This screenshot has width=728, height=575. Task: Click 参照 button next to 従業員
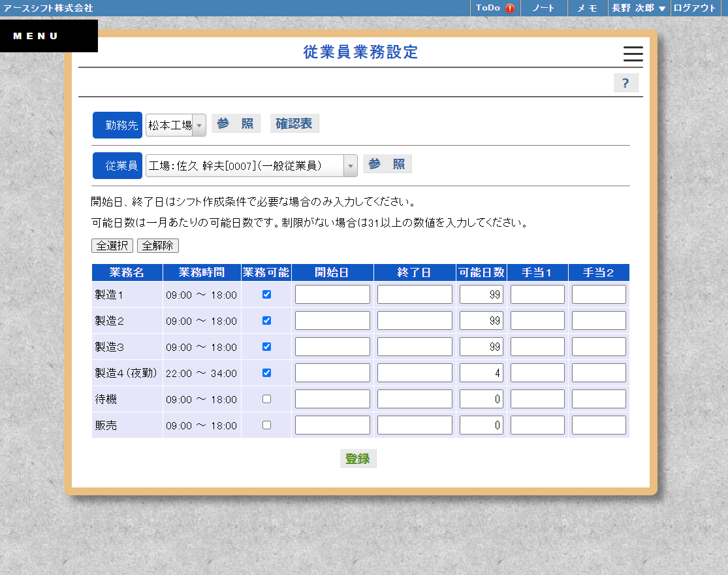[x=387, y=164]
